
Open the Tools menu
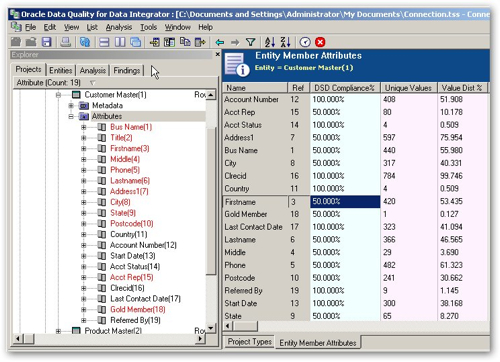click(x=148, y=27)
